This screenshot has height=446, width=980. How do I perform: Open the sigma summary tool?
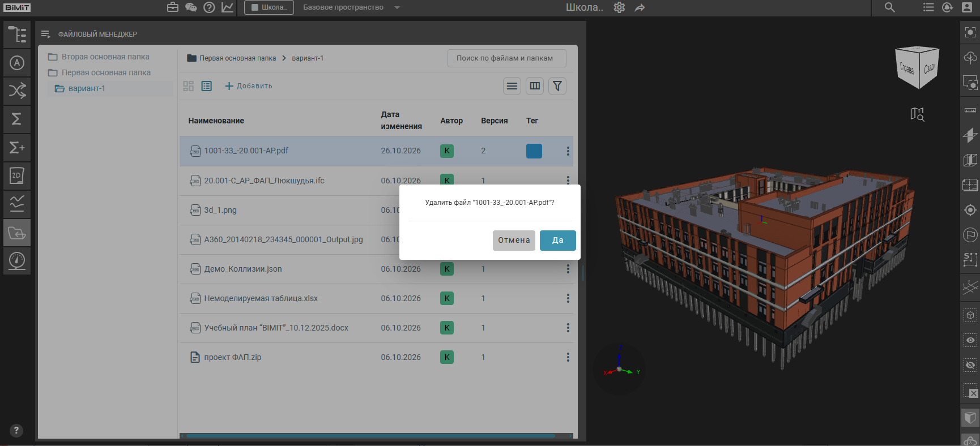17,119
